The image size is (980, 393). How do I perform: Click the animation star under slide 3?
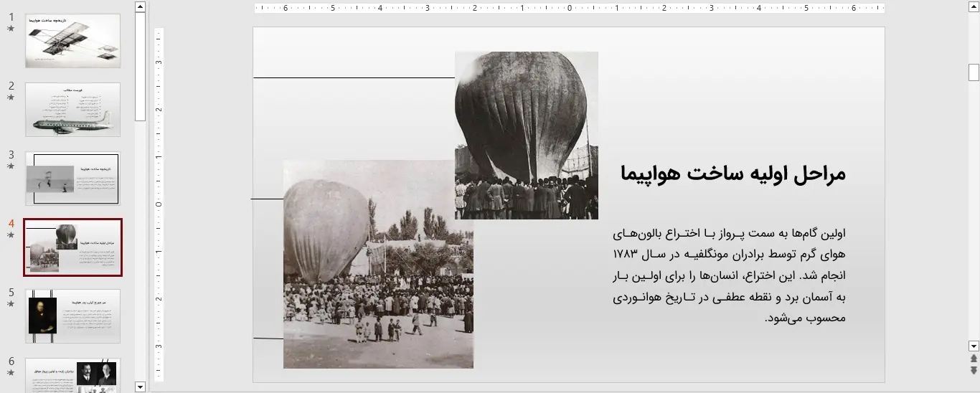(11, 166)
